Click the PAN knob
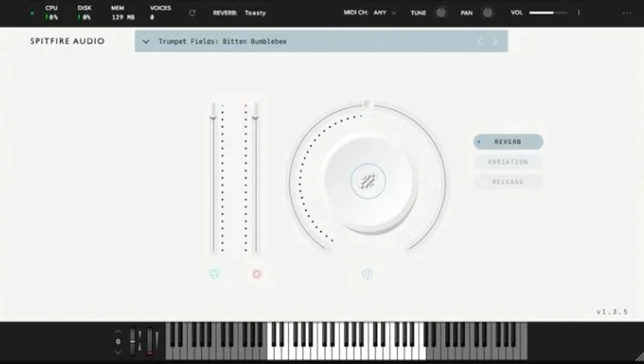The width and height of the screenshot is (644, 364). (x=488, y=13)
